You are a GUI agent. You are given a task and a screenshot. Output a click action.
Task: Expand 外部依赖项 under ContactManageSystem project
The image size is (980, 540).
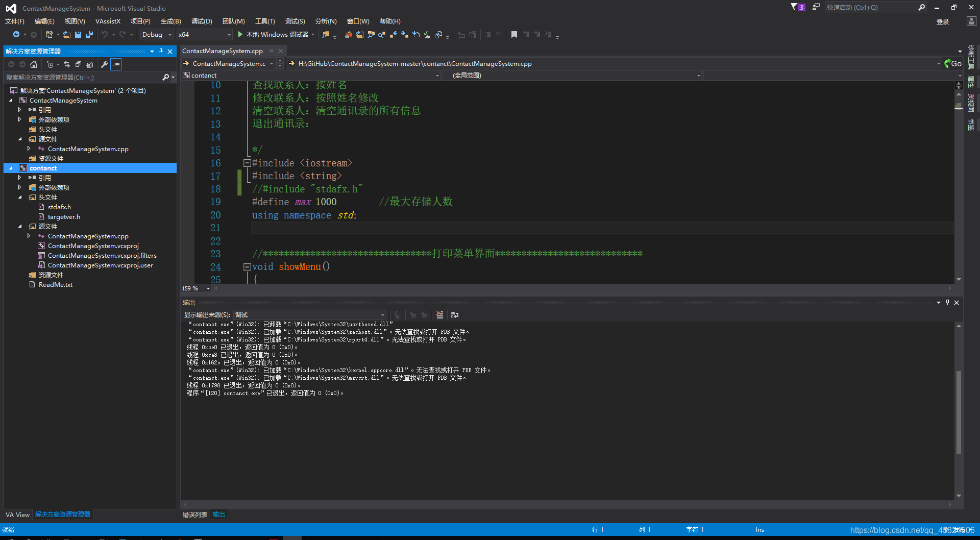[20, 119]
